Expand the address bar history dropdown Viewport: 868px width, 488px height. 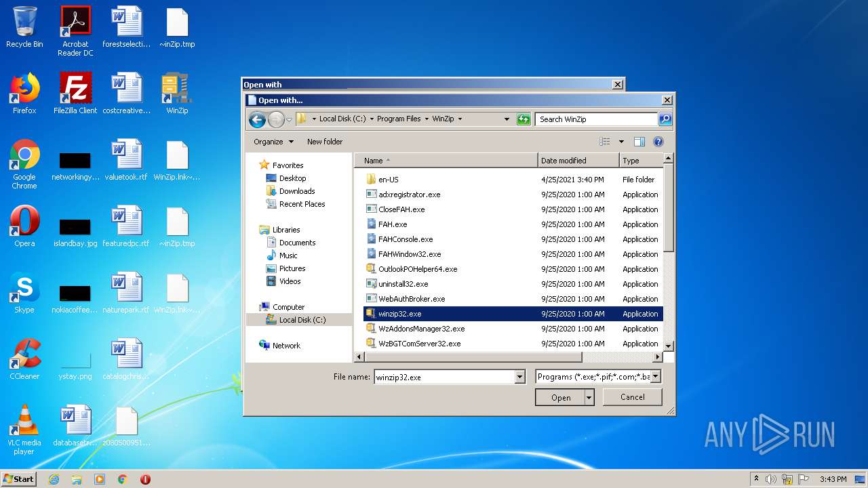point(507,119)
